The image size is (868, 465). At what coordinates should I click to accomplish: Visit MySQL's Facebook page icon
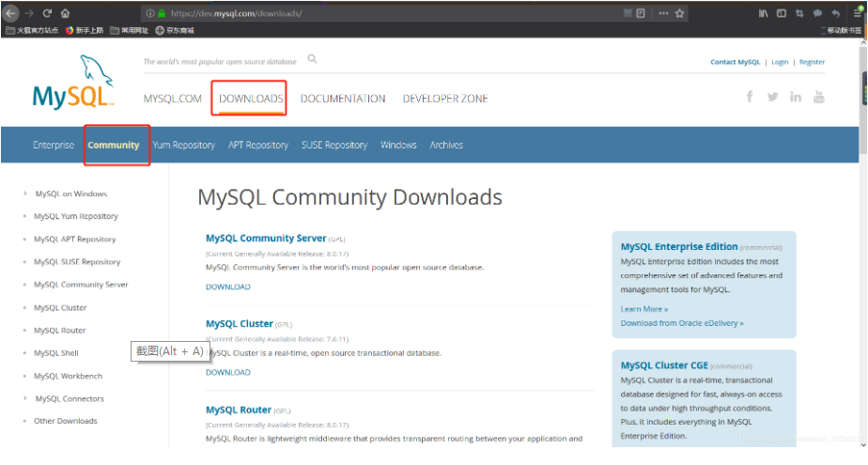click(750, 97)
